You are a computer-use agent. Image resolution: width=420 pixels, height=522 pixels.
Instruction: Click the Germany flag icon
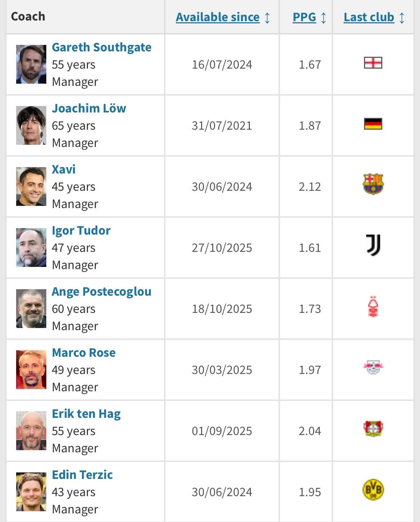tap(373, 124)
